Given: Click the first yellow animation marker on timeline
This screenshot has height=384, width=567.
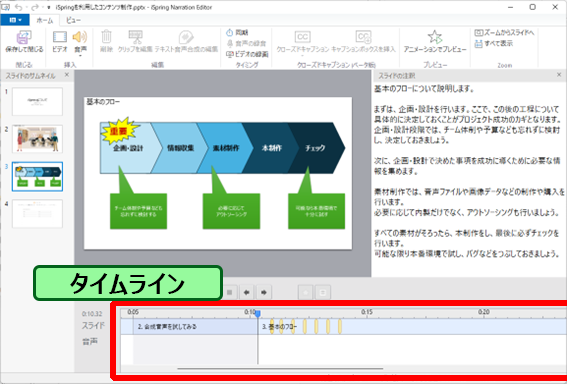Looking at the screenshot, I should [272, 327].
